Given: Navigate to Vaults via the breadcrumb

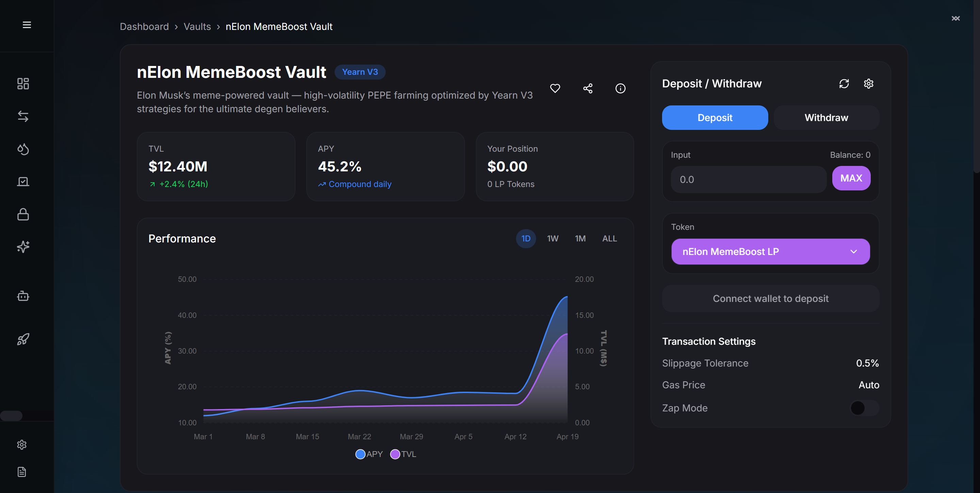Looking at the screenshot, I should [197, 27].
